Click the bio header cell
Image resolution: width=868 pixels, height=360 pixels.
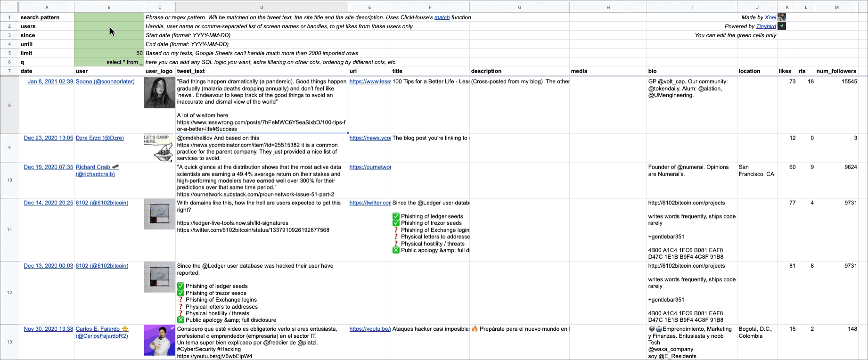(x=692, y=71)
